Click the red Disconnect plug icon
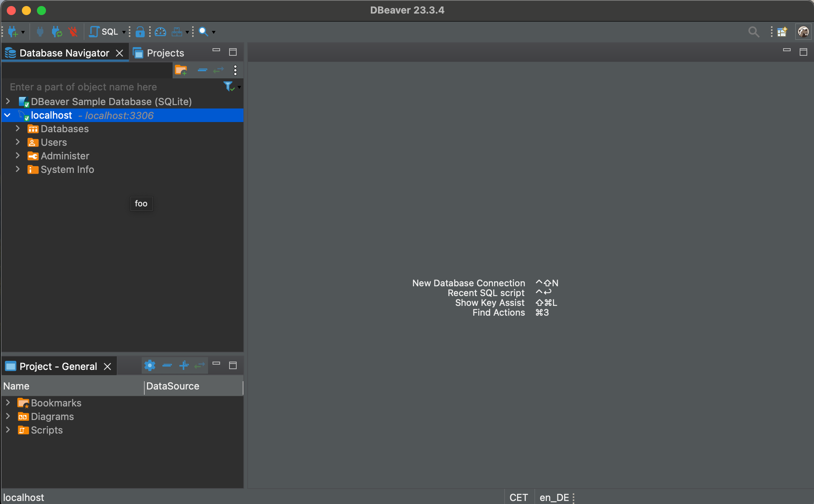This screenshot has width=814, height=504. point(73,32)
